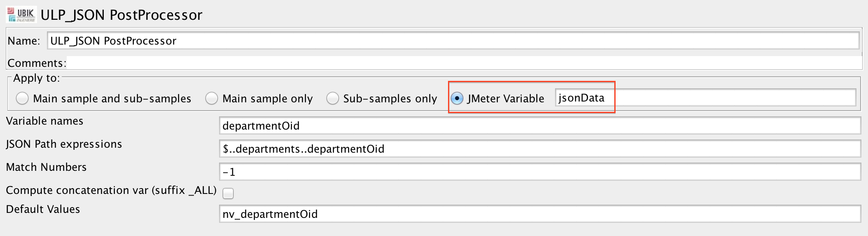Click the Compute concatenation var label
The image size is (868, 236).
point(111,190)
